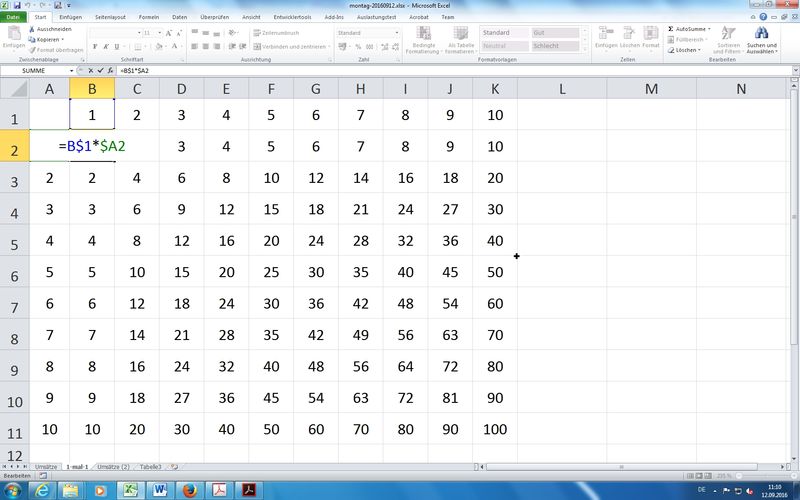Click the AutoSumme sigma button
The height and width of the screenshot is (500, 800).
[689, 29]
